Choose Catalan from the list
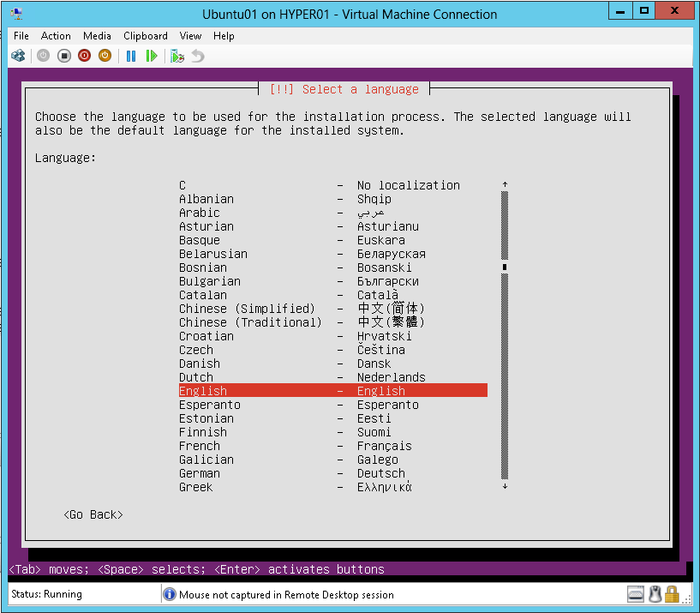Screen dimensions: 700x613 click(x=333, y=295)
